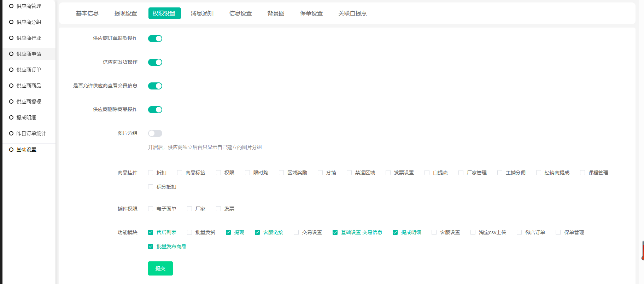Screen dimensions: 644x284
Task: Open 供应商订单 sidebar entry
Action: pyautogui.click(x=29, y=70)
